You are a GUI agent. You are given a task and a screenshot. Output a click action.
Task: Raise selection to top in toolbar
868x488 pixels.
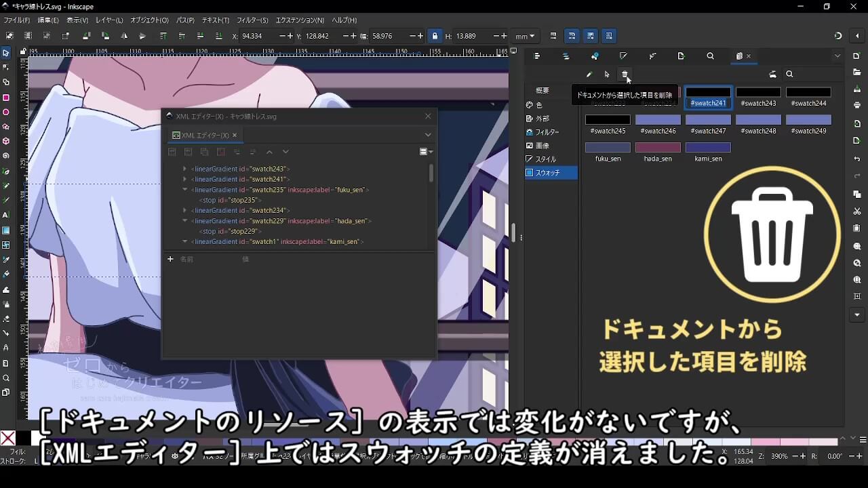(163, 36)
